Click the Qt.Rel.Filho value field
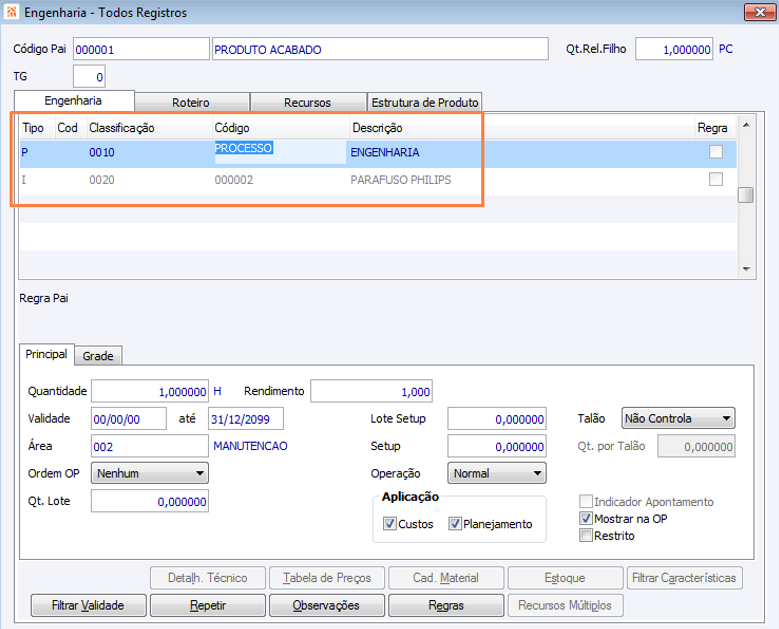The image size is (779, 629). 674,49
